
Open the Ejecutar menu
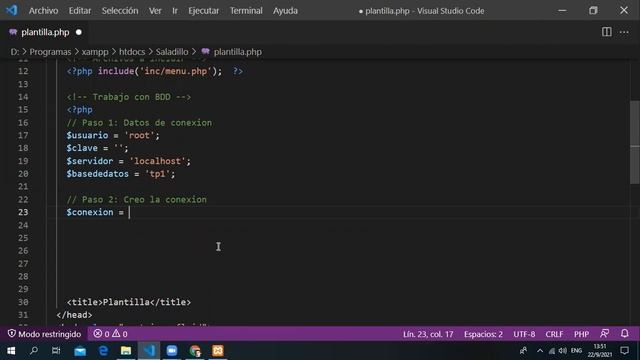point(203,11)
